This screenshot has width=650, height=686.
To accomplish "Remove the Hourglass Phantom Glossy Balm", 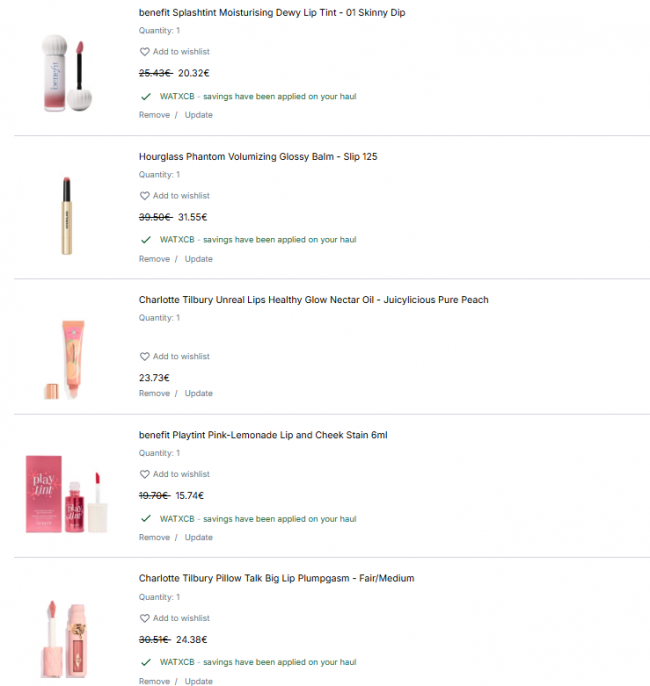I will coord(154,259).
